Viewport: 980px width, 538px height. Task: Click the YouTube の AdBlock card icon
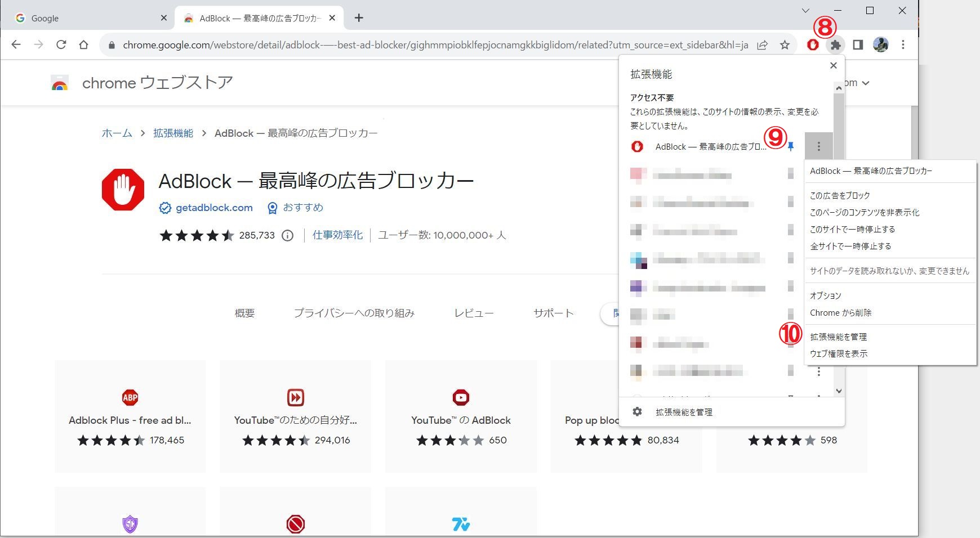pyautogui.click(x=461, y=397)
